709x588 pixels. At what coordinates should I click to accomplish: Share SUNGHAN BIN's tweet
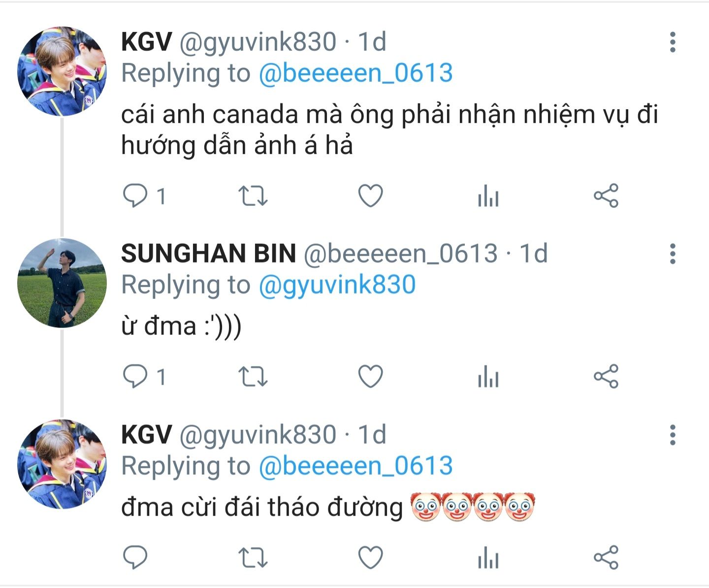coord(606,377)
